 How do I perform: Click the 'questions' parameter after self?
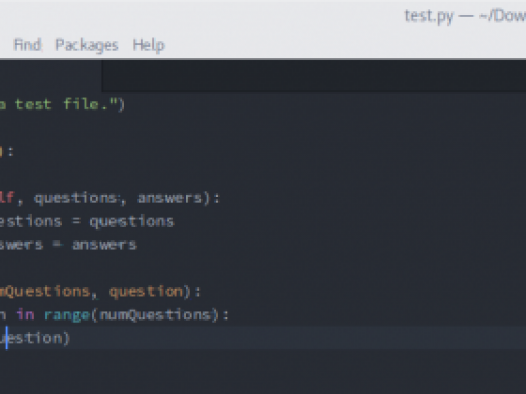pyautogui.click(x=75, y=198)
